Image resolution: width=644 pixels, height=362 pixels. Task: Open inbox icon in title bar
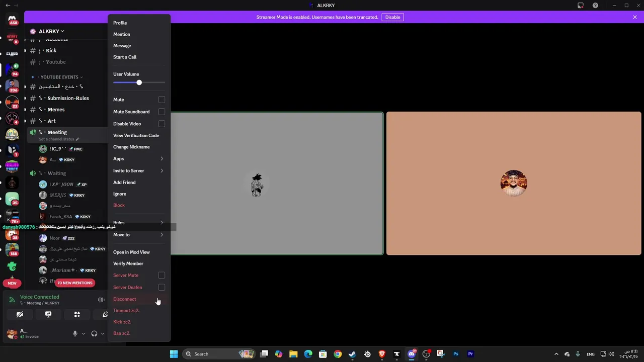[581, 6]
